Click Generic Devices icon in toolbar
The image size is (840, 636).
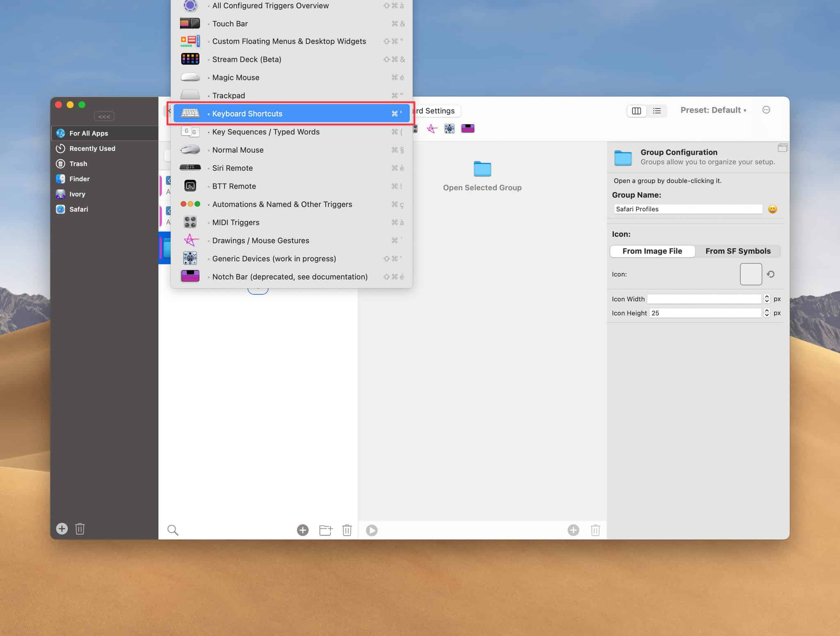[450, 129]
